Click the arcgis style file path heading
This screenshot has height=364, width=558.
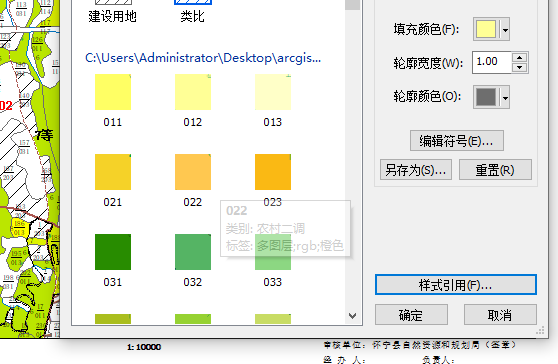203,58
